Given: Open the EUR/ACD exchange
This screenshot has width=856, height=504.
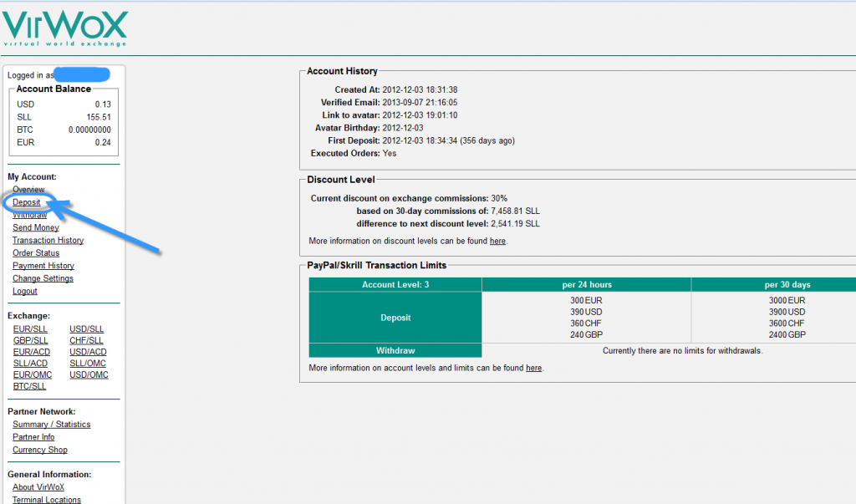Looking at the screenshot, I should pos(32,352).
